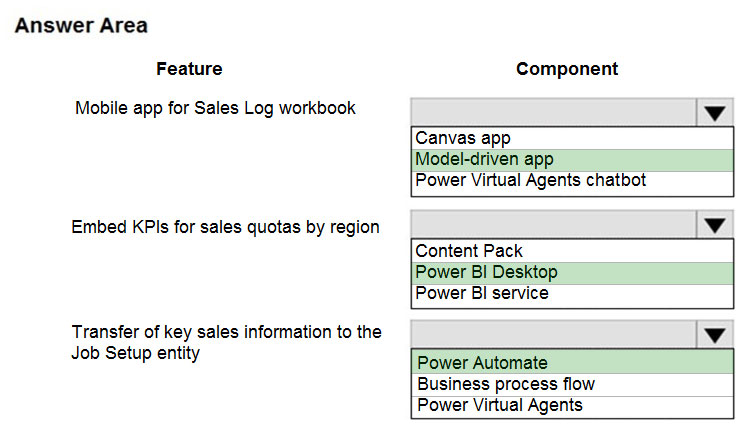Expand the Embed KPIs dropdown arrow

click(x=715, y=224)
